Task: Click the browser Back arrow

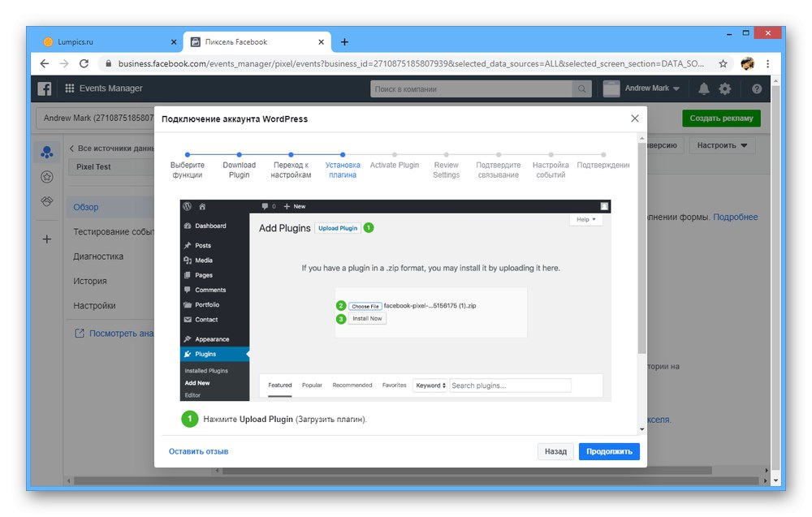Action: pyautogui.click(x=45, y=63)
